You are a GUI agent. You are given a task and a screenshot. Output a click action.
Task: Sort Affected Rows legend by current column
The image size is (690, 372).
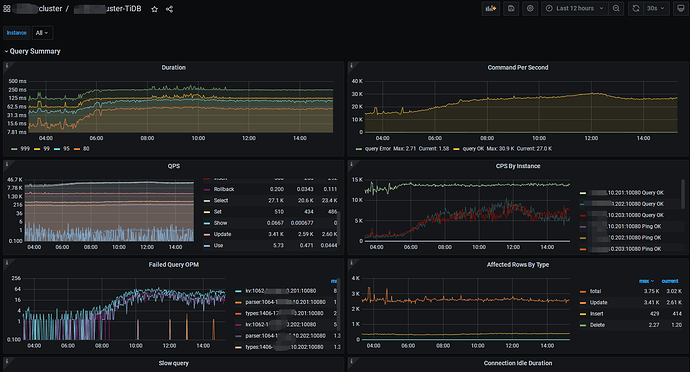point(670,281)
